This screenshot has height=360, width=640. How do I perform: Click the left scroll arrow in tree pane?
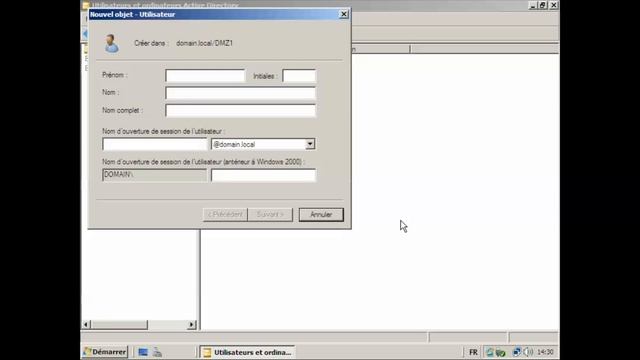(x=86, y=324)
